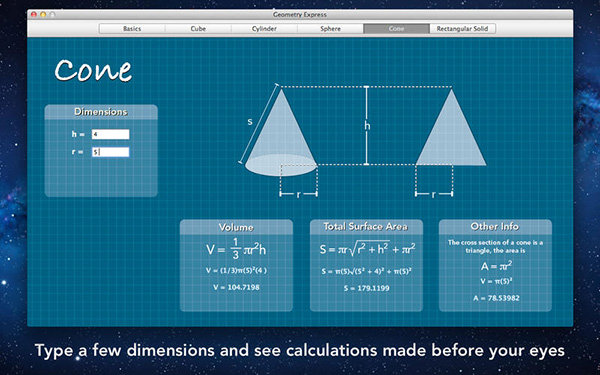Click the V = 104.7198 result
Screen dimensions: 600x375
tap(236, 287)
